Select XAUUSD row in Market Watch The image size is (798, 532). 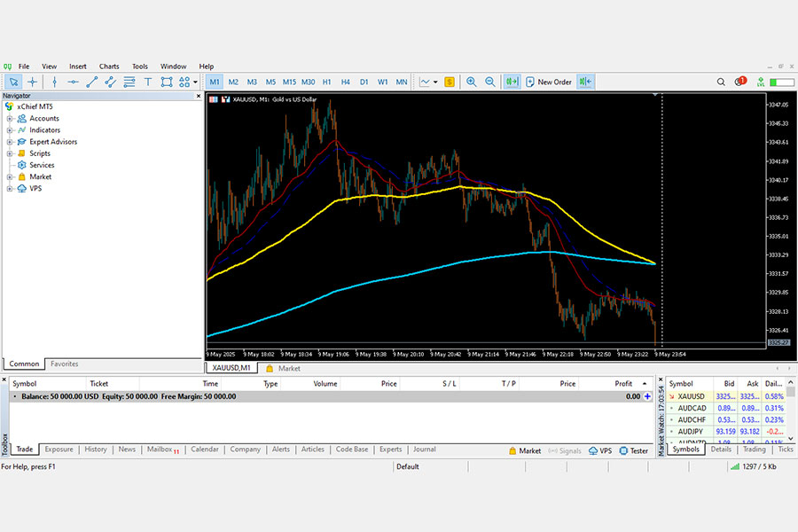coord(725,396)
